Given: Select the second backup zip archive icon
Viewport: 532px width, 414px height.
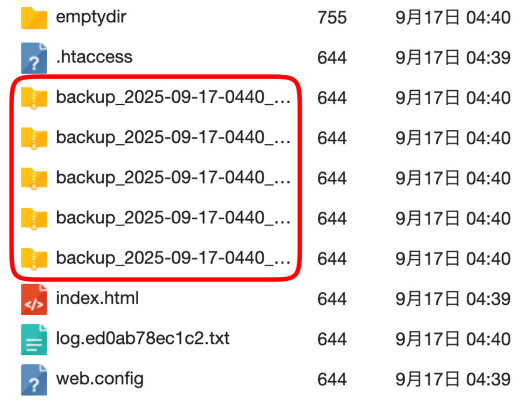Looking at the screenshot, I should point(34,138).
